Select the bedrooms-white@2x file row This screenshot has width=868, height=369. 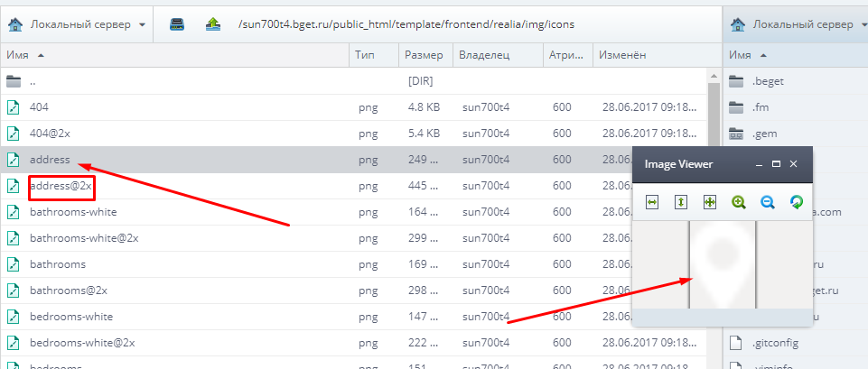tap(354, 343)
